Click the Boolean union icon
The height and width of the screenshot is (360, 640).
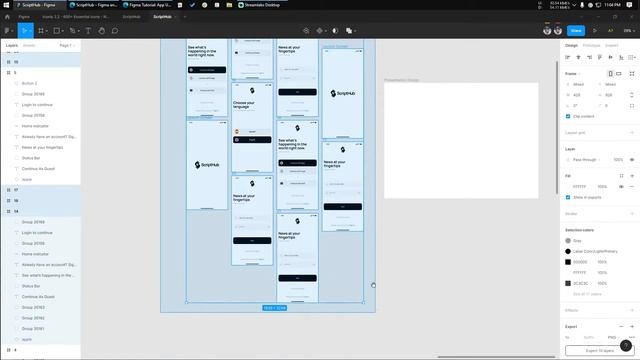[x=349, y=31]
